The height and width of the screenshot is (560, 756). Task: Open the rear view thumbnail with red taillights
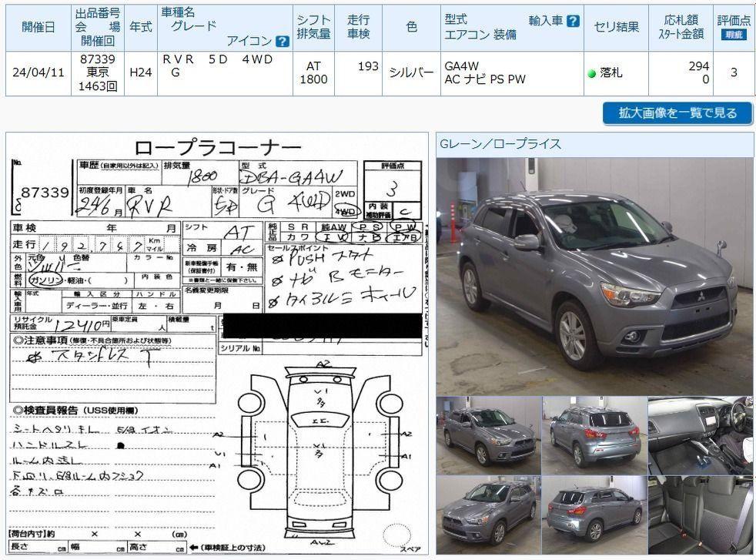click(x=594, y=435)
